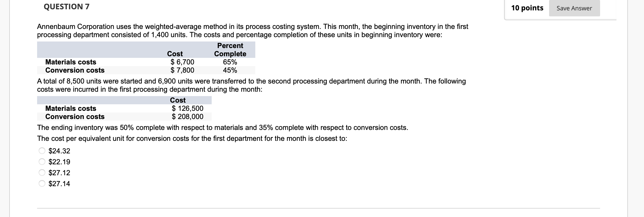Click the $208,000 conversion cost in second table
This screenshot has height=217, width=644.
click(187, 117)
